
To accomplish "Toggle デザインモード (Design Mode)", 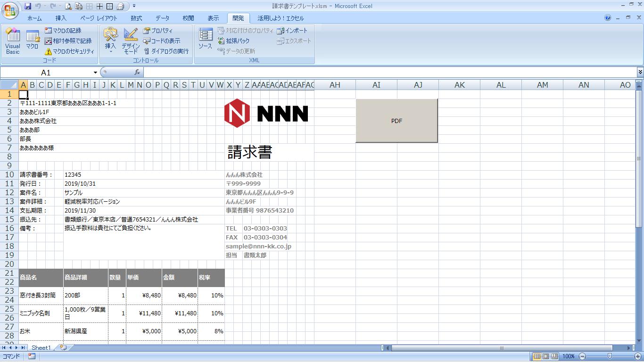I will click(x=131, y=41).
